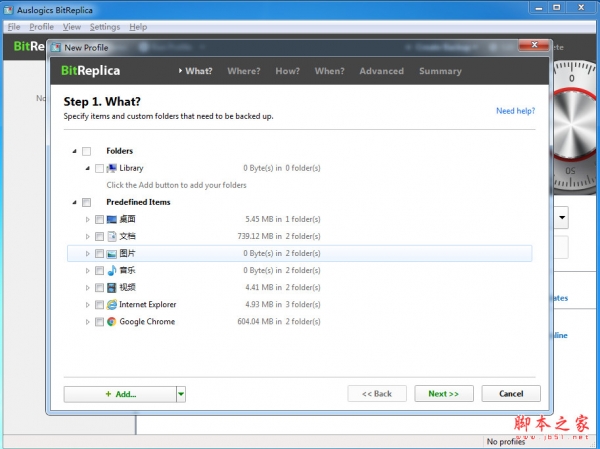
Task: Tick the 桌面 checkbox
Action: pos(99,219)
